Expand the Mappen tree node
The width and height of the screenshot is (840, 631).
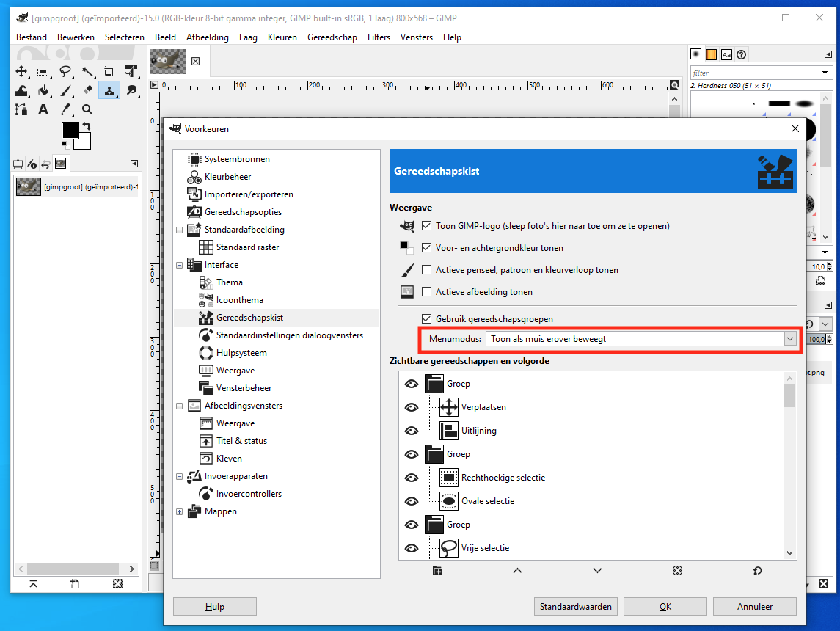point(180,511)
